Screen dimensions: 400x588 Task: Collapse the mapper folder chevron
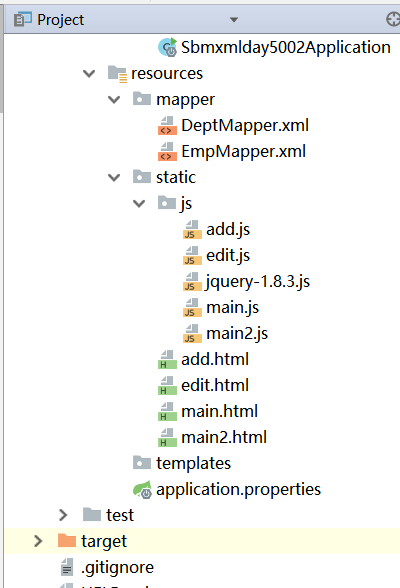coord(114,99)
